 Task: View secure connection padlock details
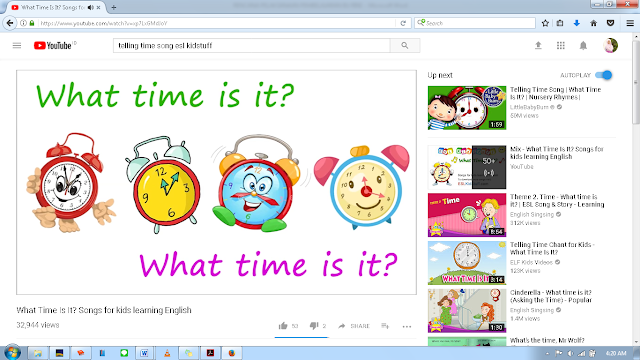32,23
